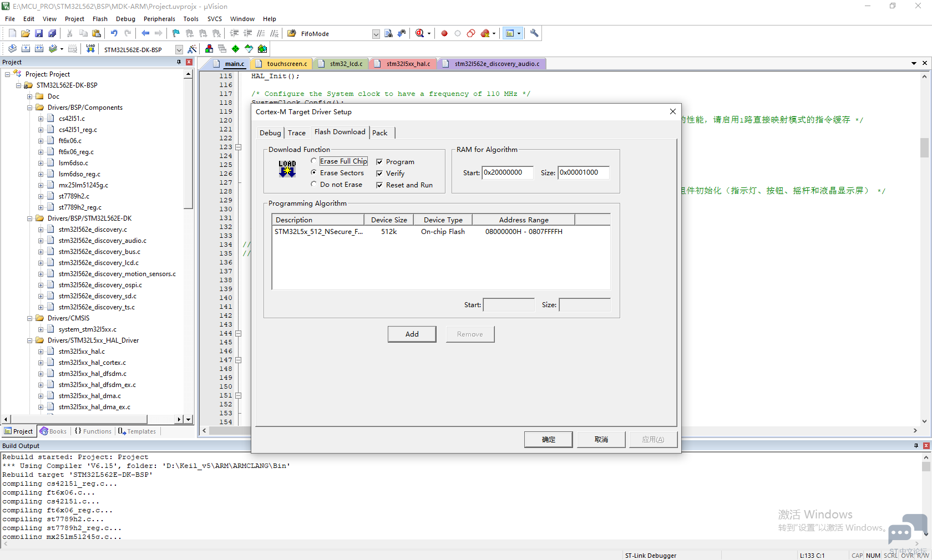The height and width of the screenshot is (560, 932).
Task: Switch to the Templates panel tab
Action: pos(137,431)
